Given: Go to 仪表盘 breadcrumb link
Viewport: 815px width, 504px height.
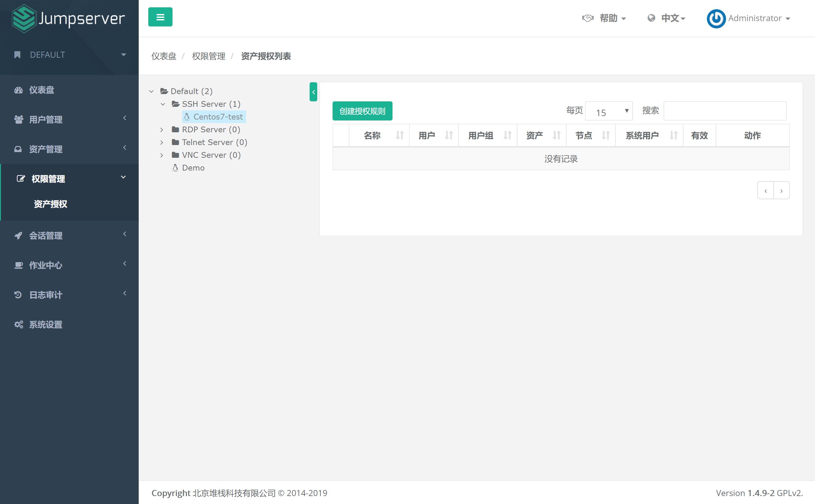Looking at the screenshot, I should [x=164, y=56].
